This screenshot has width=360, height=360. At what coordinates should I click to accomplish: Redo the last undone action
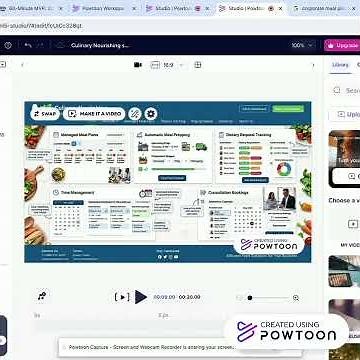(40, 45)
